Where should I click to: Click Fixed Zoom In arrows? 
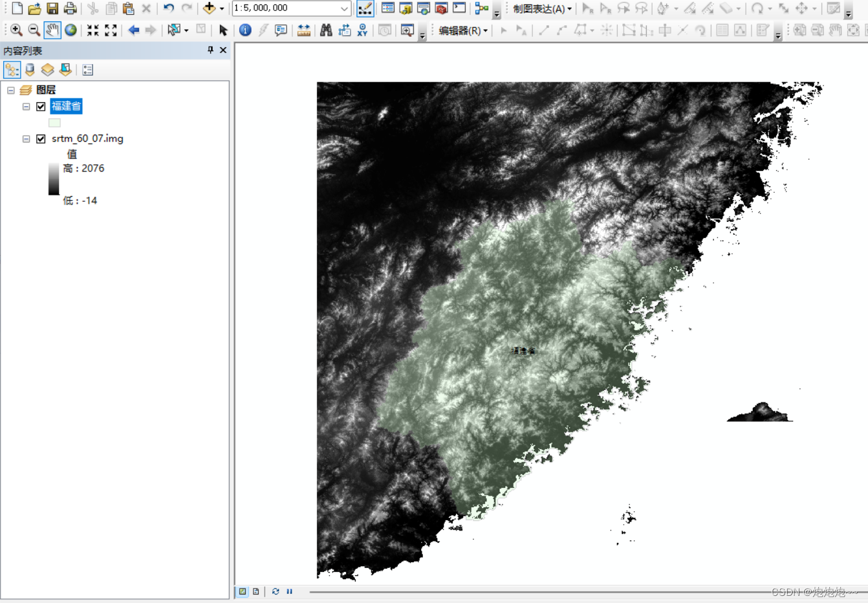click(x=93, y=30)
